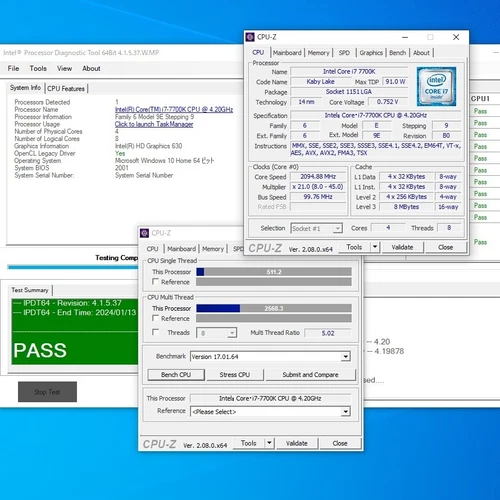The image size is (500, 500).
Task: Toggle the Reference checkbox under CPU Multi Thread
Action: click(155, 318)
